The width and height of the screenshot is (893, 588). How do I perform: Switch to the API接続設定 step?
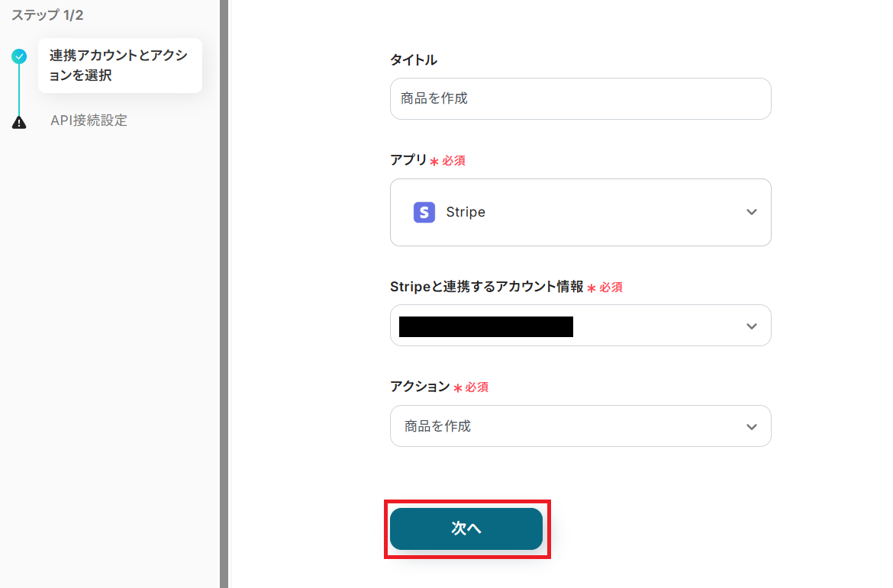point(89,120)
